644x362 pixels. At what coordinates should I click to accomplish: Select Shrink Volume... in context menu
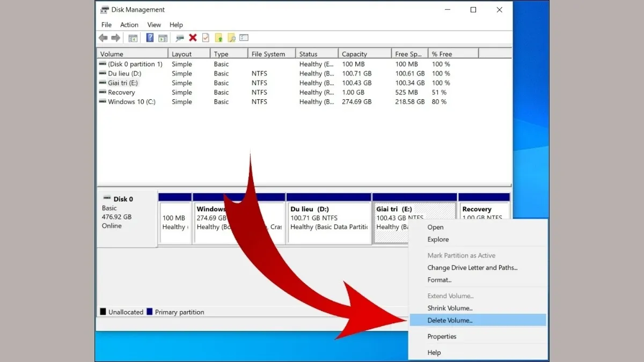point(450,308)
